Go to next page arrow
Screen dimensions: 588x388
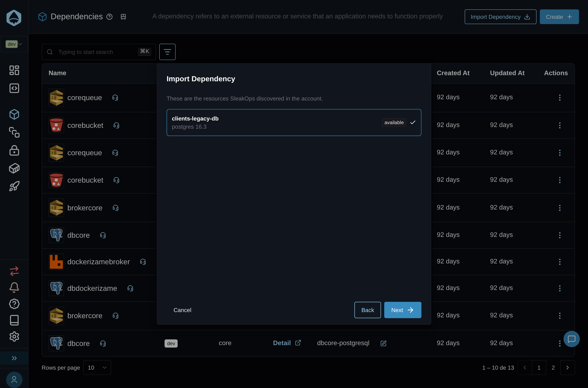[567, 367]
